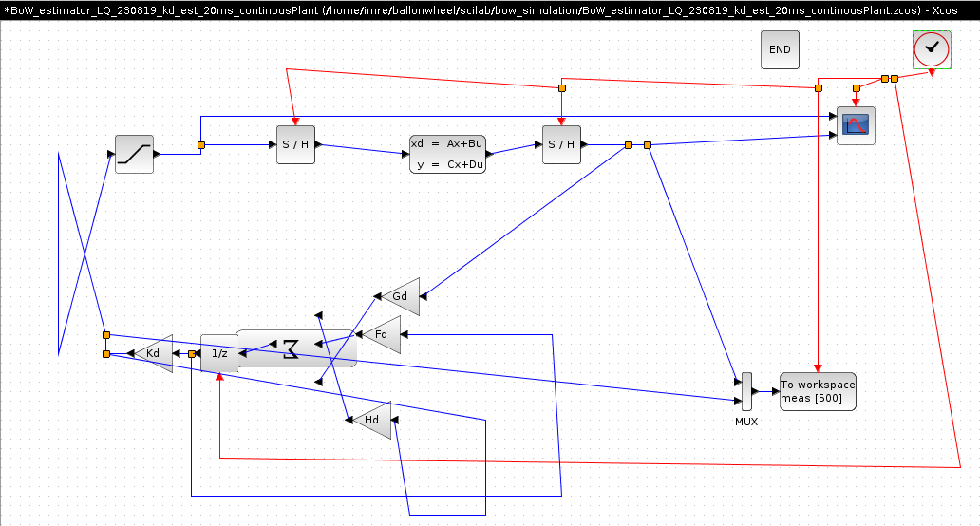The width and height of the screenshot is (980, 526).
Task: Select the state-space xd = Ax+Bu block
Action: pos(447,155)
